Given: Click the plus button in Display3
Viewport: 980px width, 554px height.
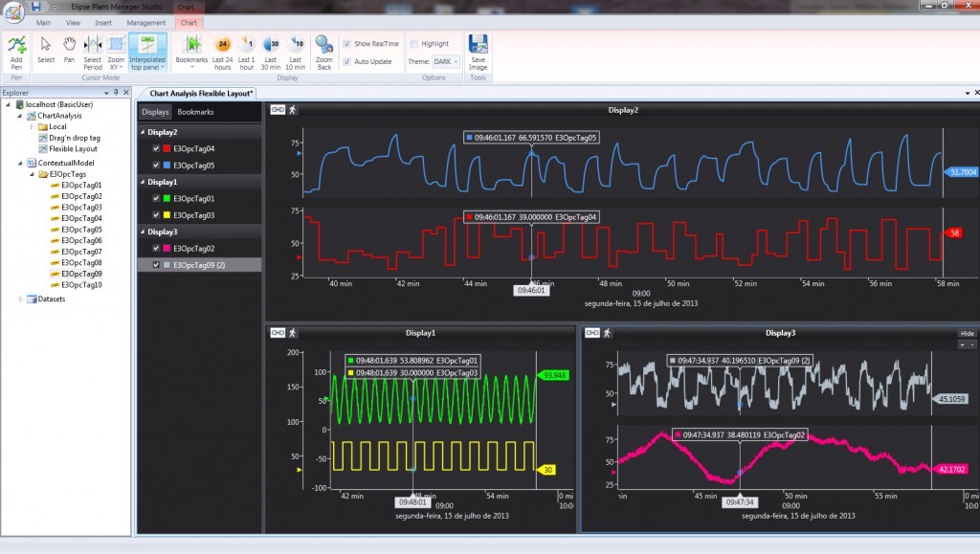Looking at the screenshot, I should 963,344.
